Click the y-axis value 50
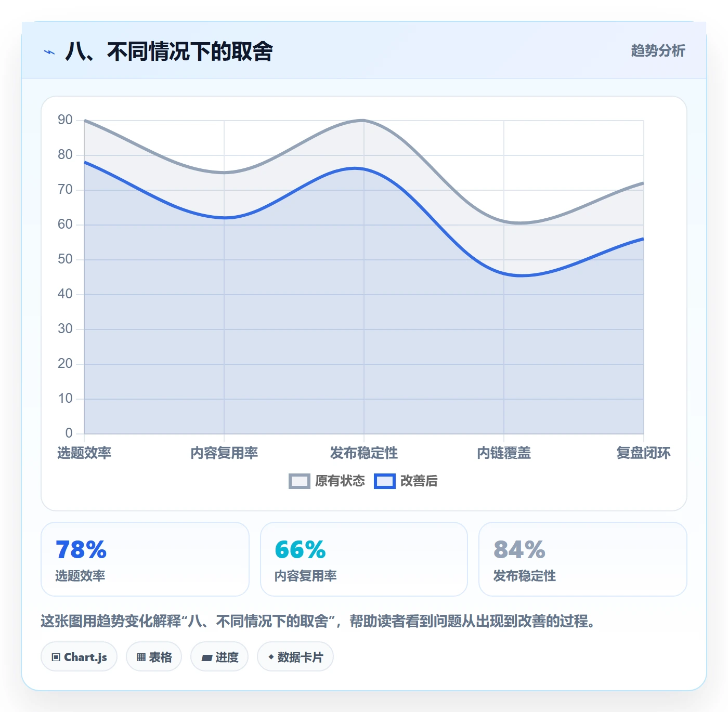The width and height of the screenshot is (728, 712). click(65, 259)
